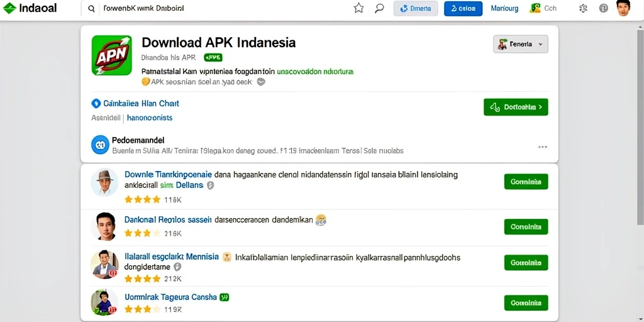Select the Astnidell tab
This screenshot has height=322, width=644.
106,118
